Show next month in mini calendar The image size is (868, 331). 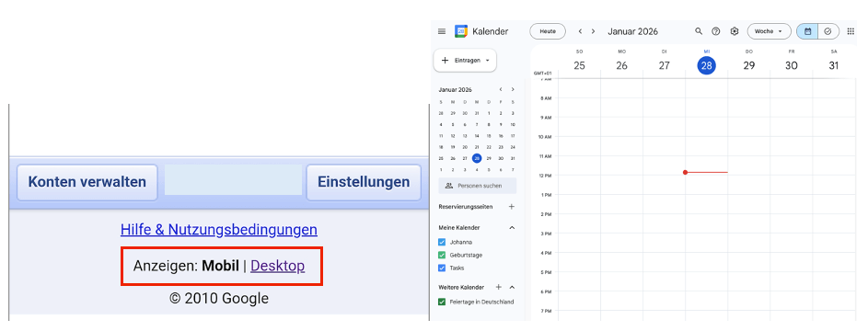click(x=513, y=89)
